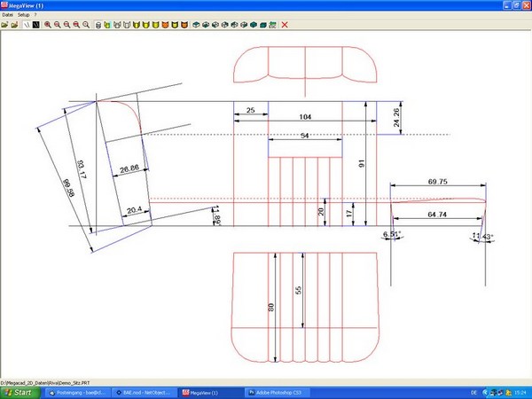
Task: Open the ? help menu
Action: (35, 15)
